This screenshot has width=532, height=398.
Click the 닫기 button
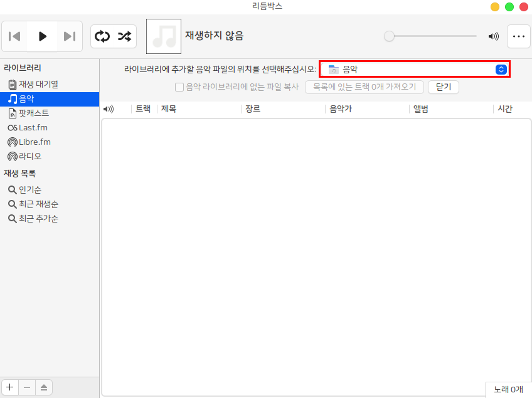pos(444,87)
